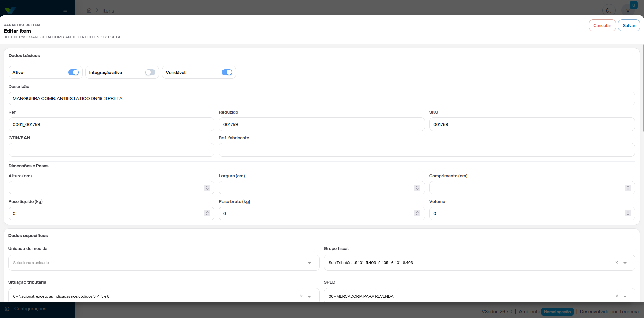Clear the SPED selection
The image size is (644, 318).
pos(617,296)
